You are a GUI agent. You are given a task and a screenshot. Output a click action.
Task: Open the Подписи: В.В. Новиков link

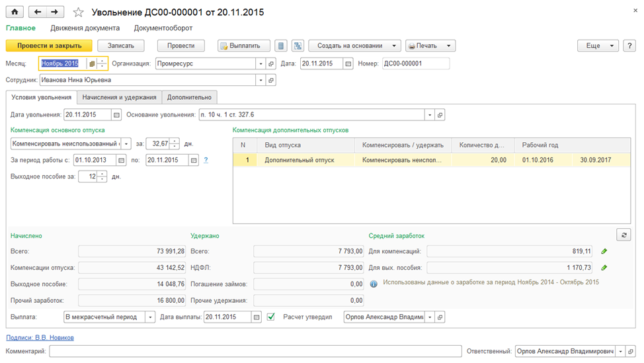(40, 337)
